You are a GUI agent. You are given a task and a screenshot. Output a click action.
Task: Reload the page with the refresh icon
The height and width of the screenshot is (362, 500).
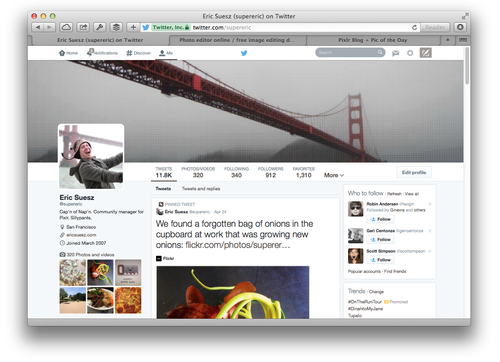point(414,27)
